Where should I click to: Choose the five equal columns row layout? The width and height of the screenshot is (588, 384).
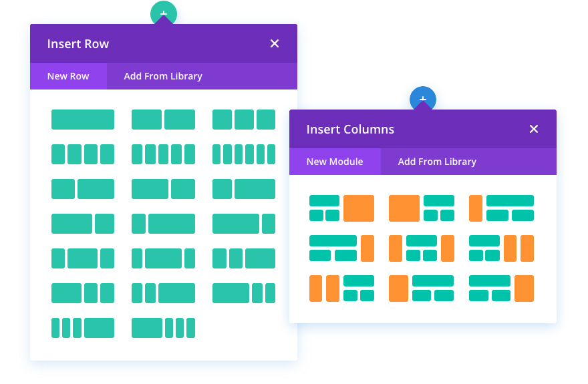(163, 154)
